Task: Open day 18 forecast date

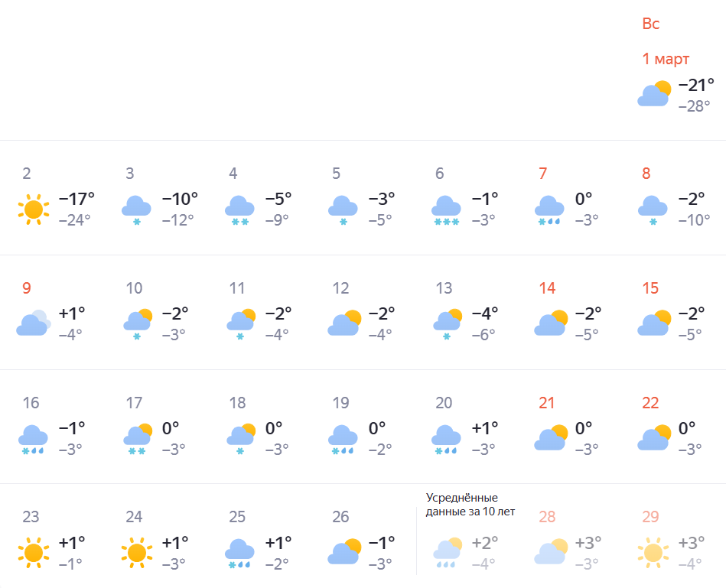Action: 237,403
